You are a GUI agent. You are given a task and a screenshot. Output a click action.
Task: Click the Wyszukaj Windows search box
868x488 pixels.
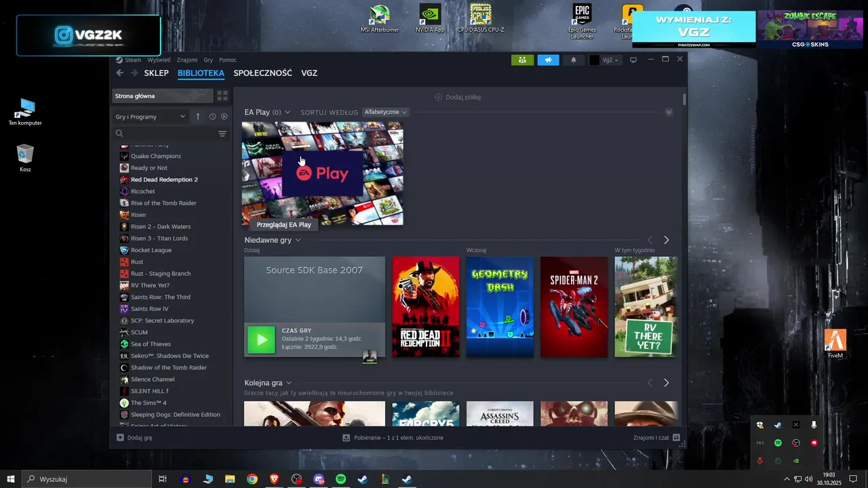88,479
